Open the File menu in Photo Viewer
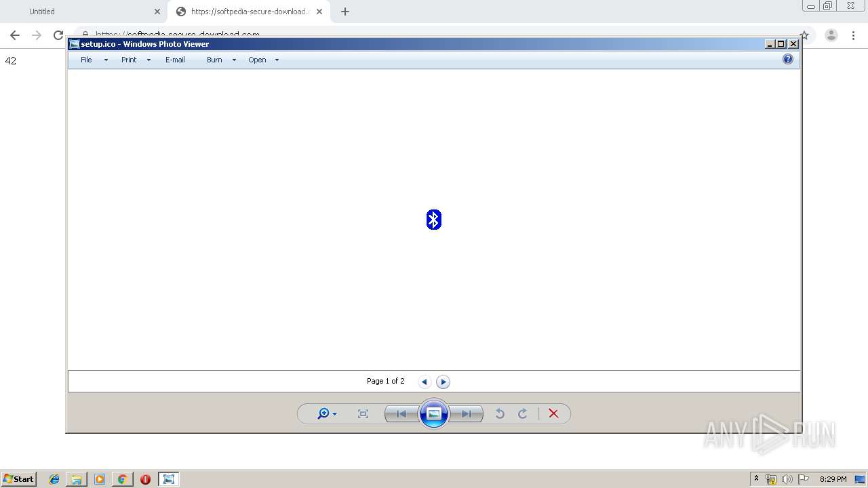The height and width of the screenshot is (488, 868). click(86, 60)
